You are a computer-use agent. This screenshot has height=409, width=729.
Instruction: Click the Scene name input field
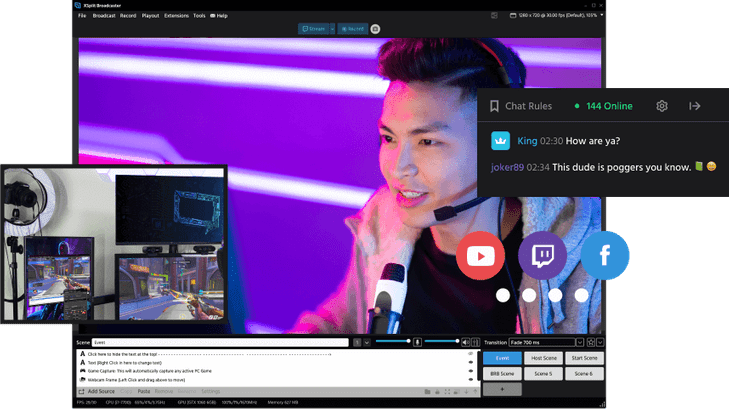click(220, 343)
